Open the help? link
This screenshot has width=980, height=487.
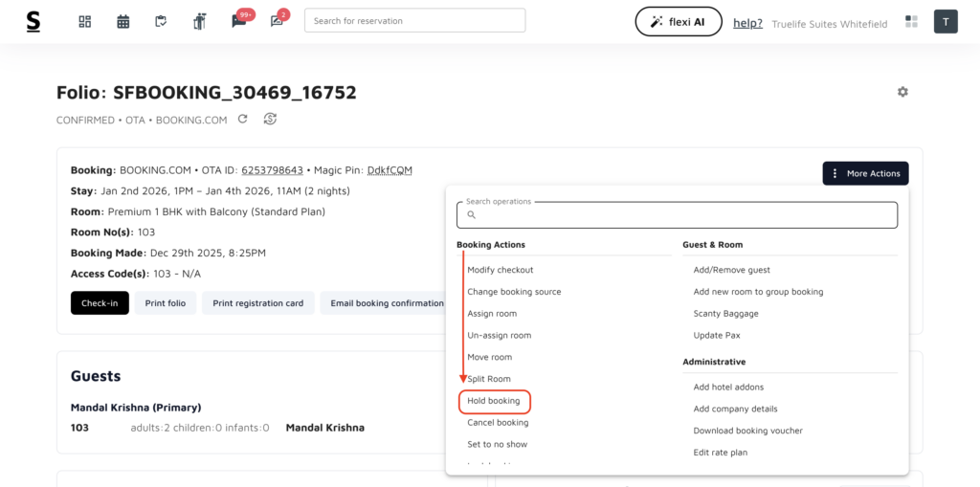point(747,23)
